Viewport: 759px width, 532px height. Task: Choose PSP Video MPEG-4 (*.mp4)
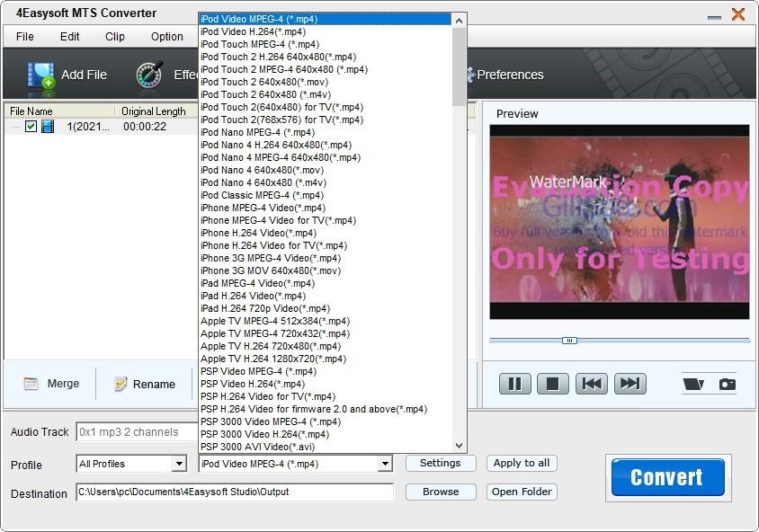tap(326, 371)
